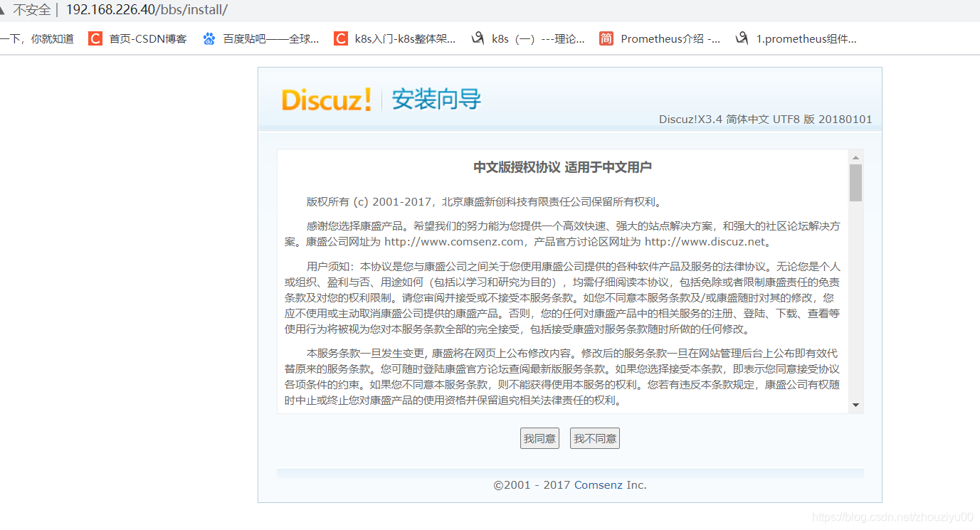Click the 版权所有 (c) 2001-2017 copyright line

coord(484,201)
